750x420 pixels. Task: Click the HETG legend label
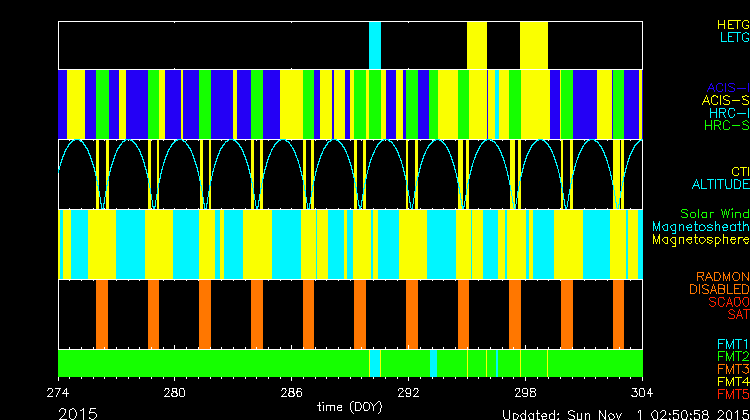coord(732,23)
